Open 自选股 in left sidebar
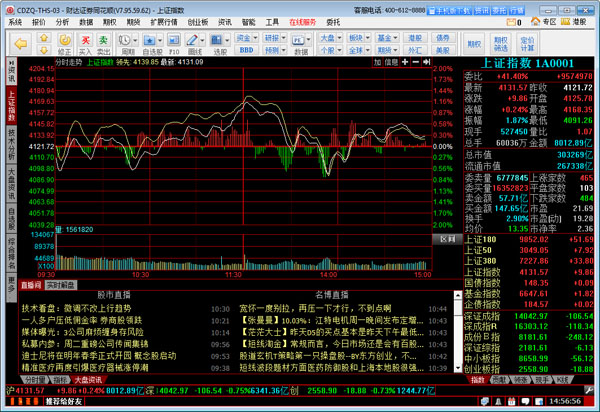This screenshot has width=600, height=412. (x=11, y=218)
